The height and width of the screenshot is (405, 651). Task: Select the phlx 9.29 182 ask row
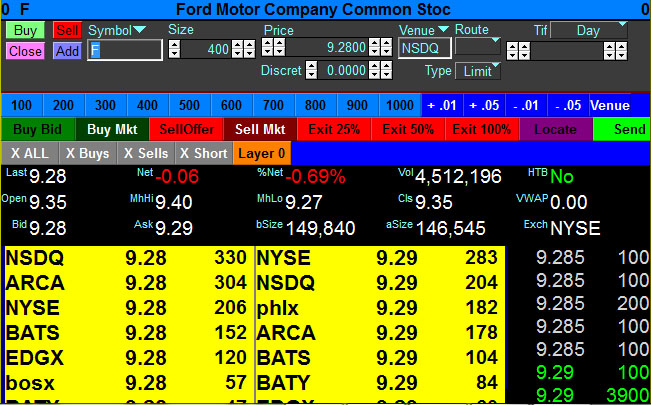380,308
